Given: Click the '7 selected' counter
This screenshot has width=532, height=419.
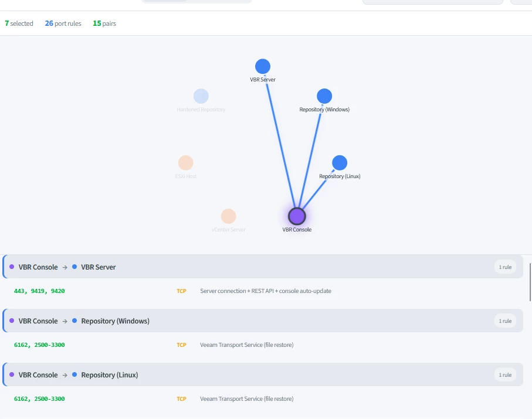Looking at the screenshot, I should pos(19,23).
